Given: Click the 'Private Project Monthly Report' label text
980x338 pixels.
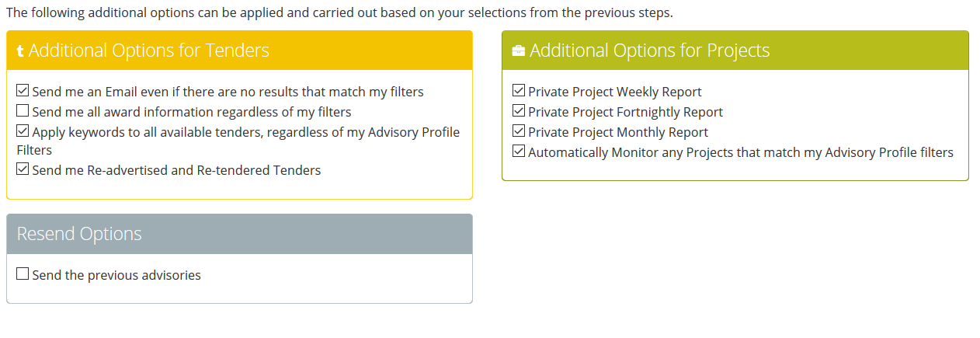Looking at the screenshot, I should pos(618,132).
